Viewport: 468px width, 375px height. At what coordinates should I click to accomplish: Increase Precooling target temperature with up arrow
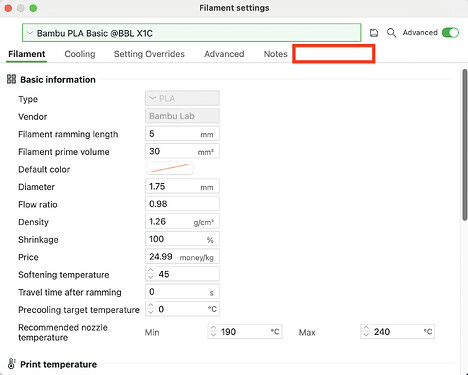(151, 306)
